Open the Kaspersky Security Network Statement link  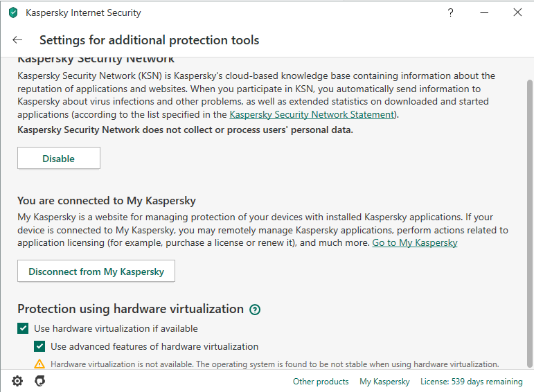click(x=312, y=114)
